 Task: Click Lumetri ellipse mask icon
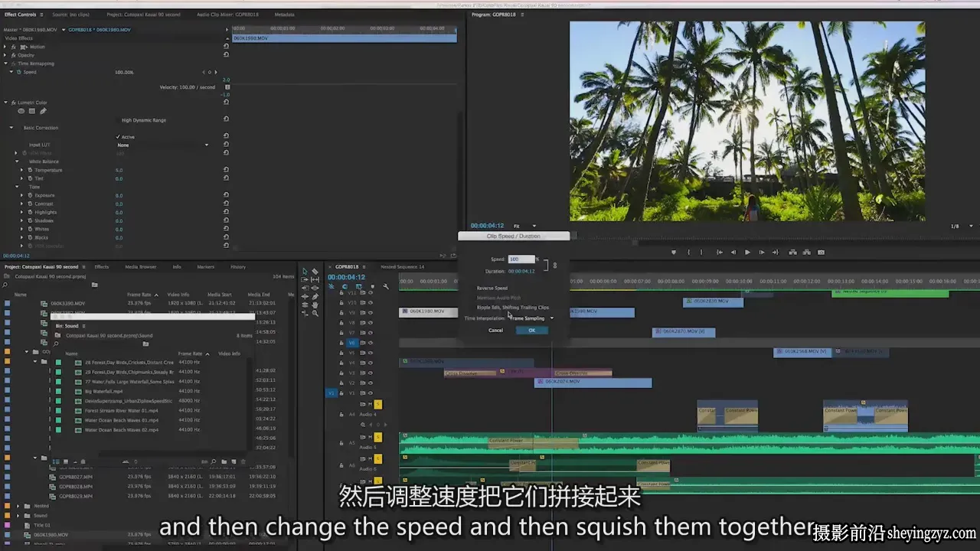21,111
